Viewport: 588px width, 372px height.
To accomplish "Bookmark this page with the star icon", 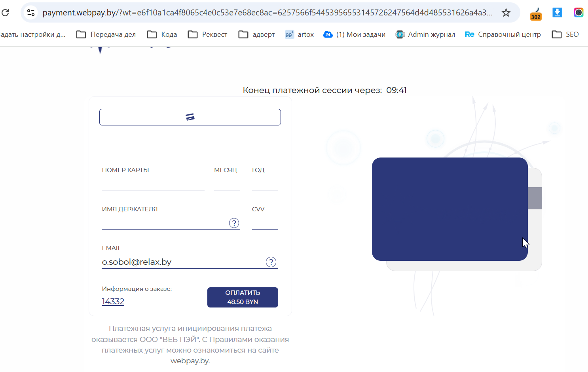I will pyautogui.click(x=506, y=13).
